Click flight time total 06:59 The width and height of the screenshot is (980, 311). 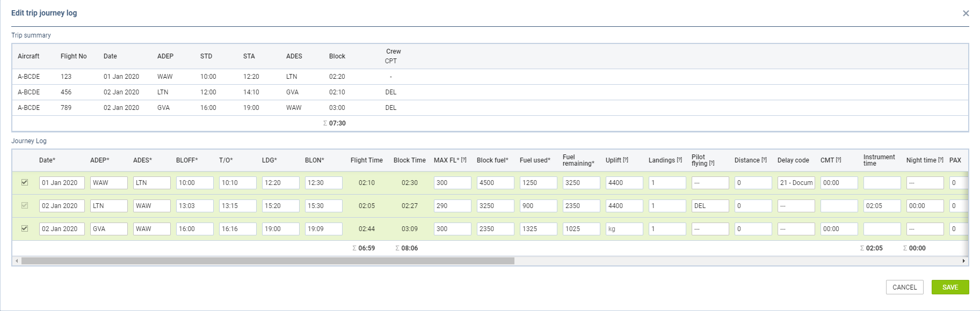click(367, 248)
